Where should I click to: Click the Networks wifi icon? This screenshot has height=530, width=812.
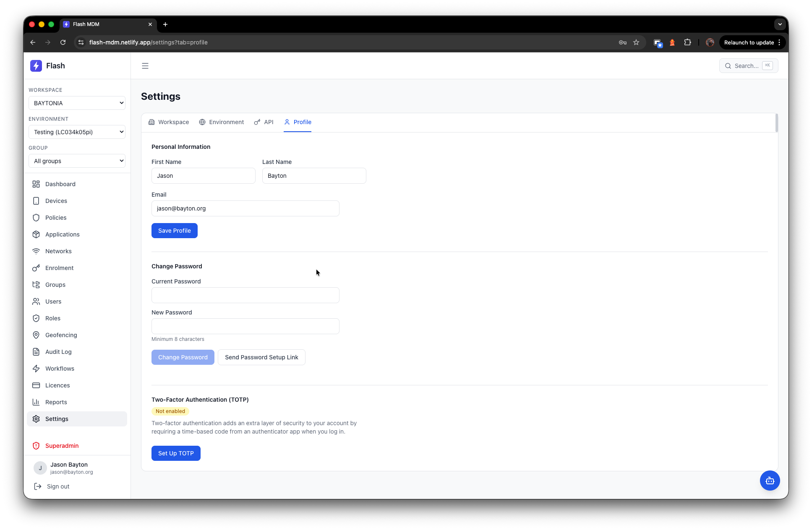click(36, 251)
